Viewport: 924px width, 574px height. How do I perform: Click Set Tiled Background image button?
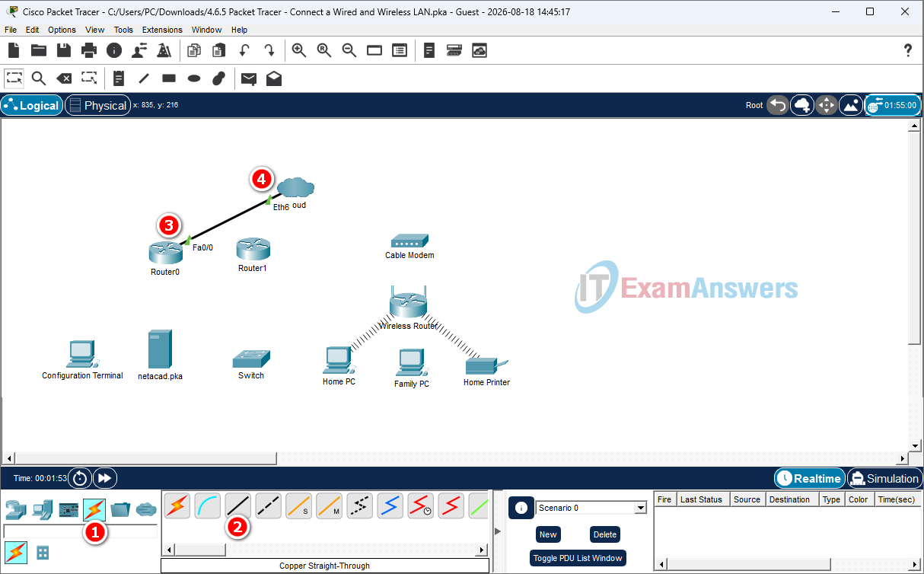(x=850, y=105)
